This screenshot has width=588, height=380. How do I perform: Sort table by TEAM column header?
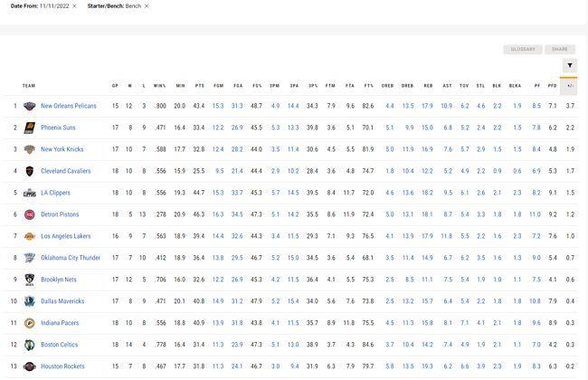[29, 86]
